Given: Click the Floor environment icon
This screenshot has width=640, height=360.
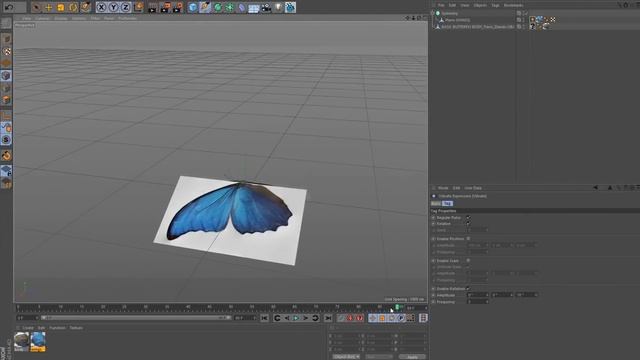Looking at the screenshot, I should [253, 8].
